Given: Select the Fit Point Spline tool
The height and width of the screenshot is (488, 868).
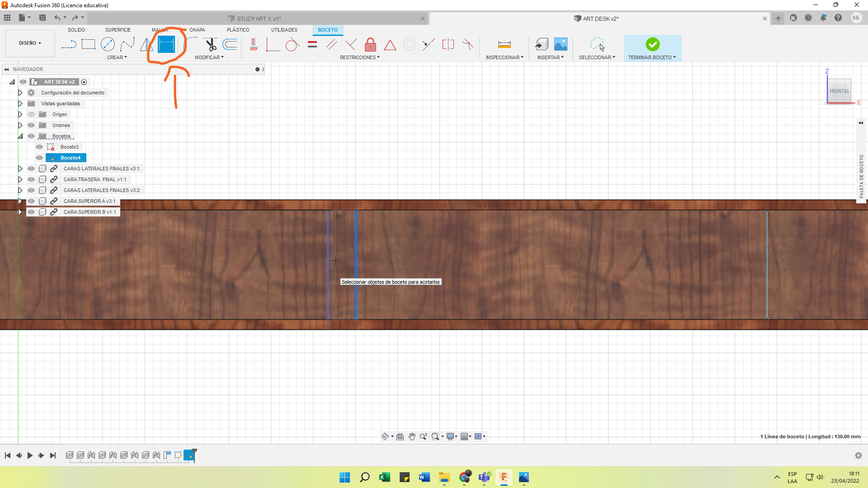Looking at the screenshot, I should coord(127,44).
